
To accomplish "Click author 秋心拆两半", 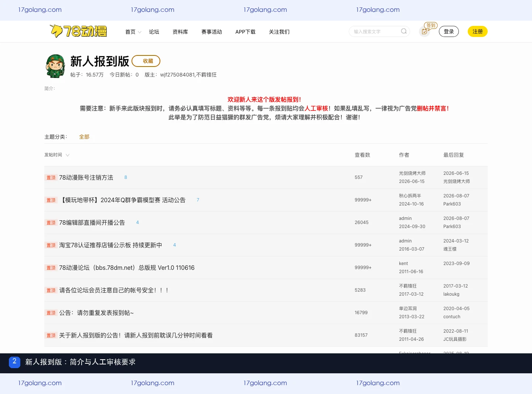I will (410, 196).
